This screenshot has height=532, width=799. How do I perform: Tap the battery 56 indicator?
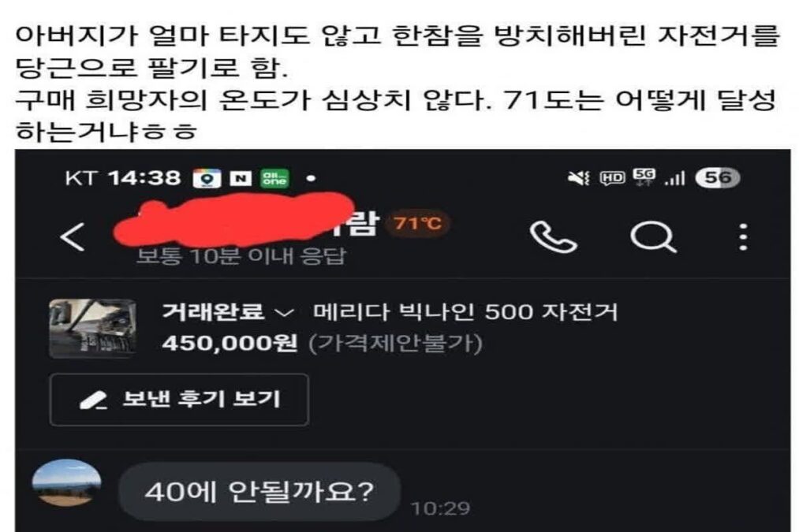(x=718, y=177)
